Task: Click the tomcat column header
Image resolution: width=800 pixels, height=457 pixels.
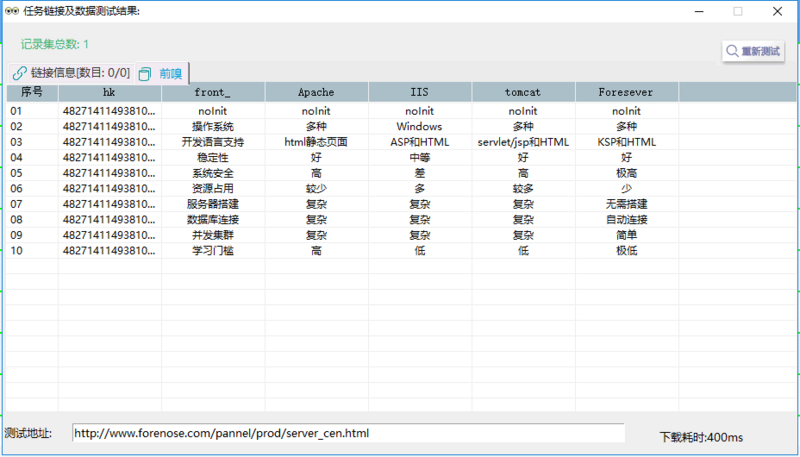Action: [x=523, y=92]
